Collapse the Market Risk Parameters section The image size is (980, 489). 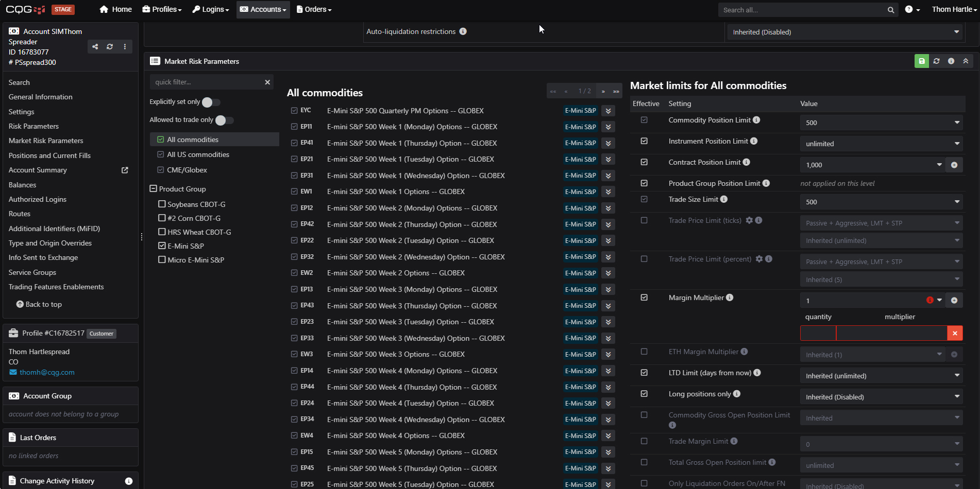pos(966,61)
